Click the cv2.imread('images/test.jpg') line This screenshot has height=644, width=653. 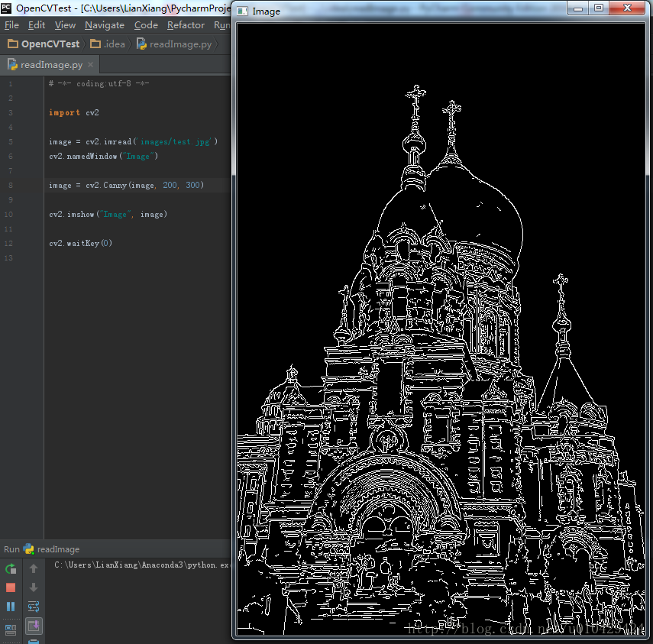(133, 141)
